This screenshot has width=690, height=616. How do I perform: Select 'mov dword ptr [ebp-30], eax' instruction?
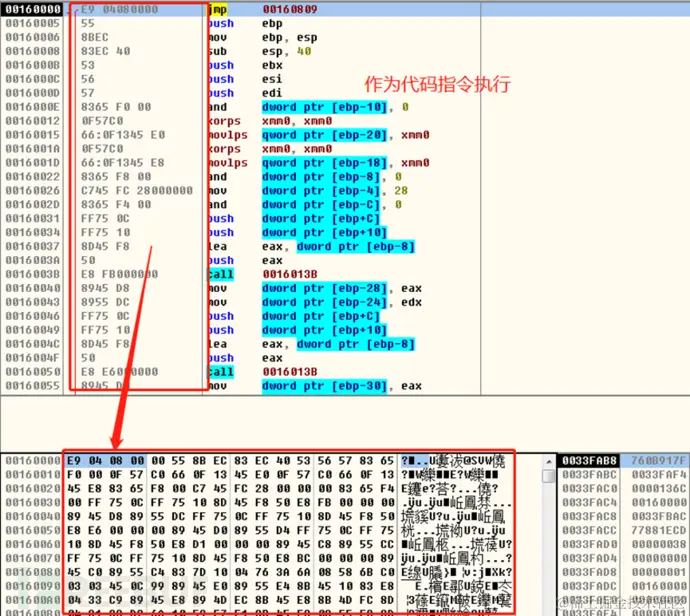coord(315,386)
